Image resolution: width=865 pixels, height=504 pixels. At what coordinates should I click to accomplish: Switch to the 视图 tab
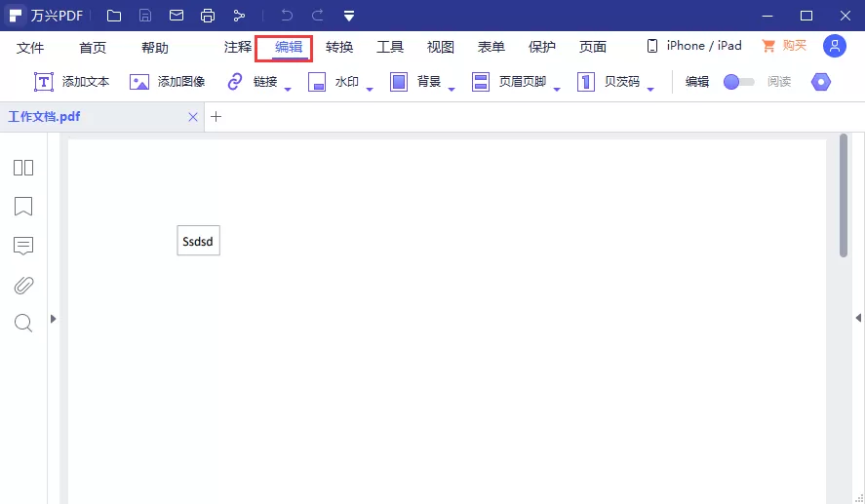pyautogui.click(x=441, y=48)
